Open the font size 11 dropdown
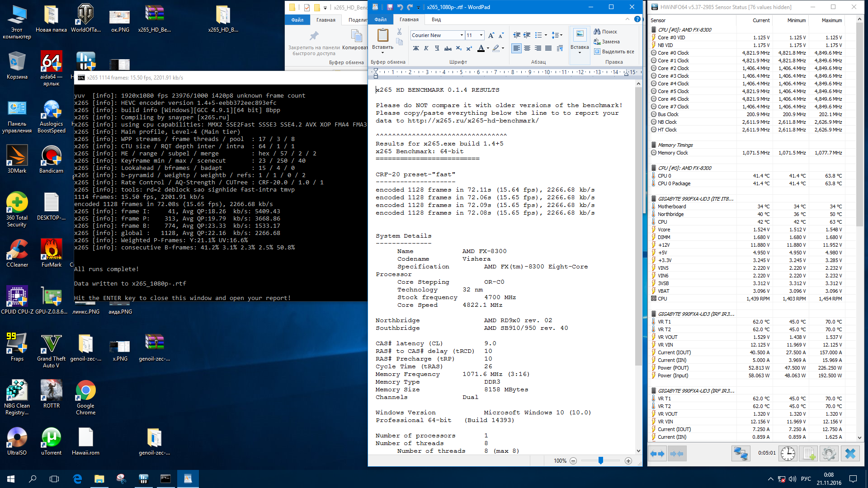This screenshot has width=868, height=488. [481, 35]
